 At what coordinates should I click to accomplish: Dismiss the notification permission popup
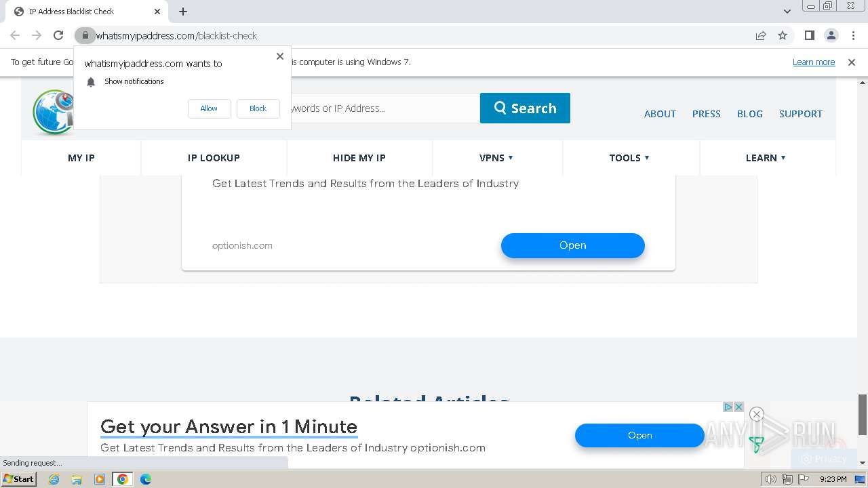click(279, 56)
